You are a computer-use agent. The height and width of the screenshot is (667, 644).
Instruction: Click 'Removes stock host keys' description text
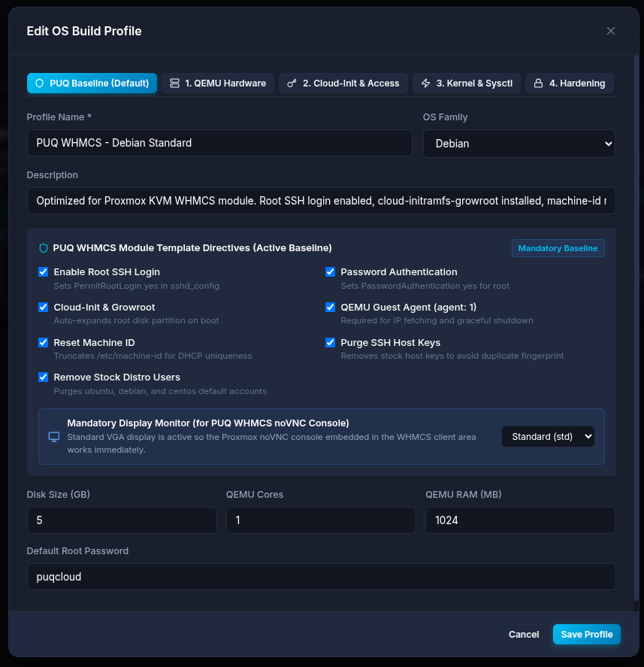452,356
